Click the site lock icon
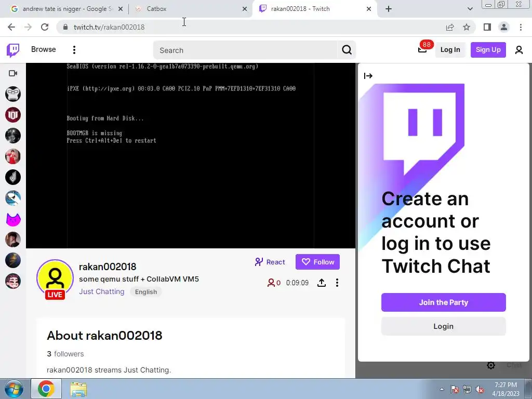The image size is (532, 399). tap(65, 27)
